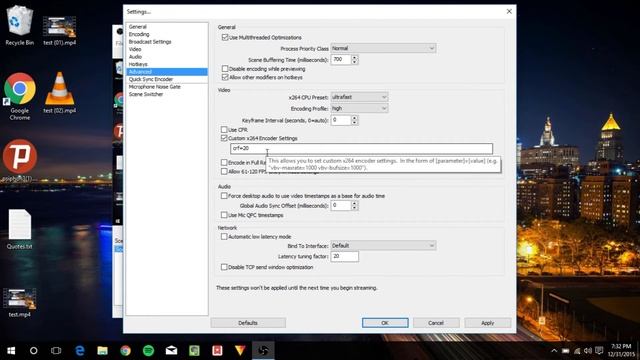640x360 pixels.
Task: Adjust Global Audio Sync Offset spinner
Action: [354, 206]
